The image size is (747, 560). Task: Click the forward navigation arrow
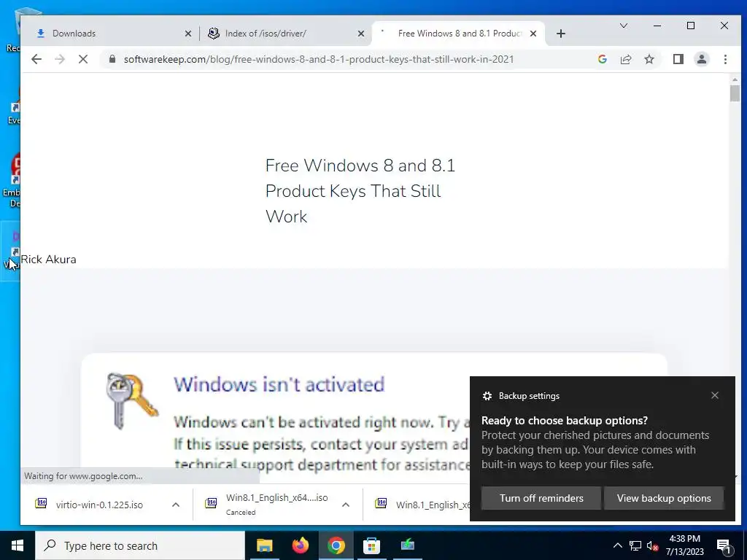pos(60,60)
